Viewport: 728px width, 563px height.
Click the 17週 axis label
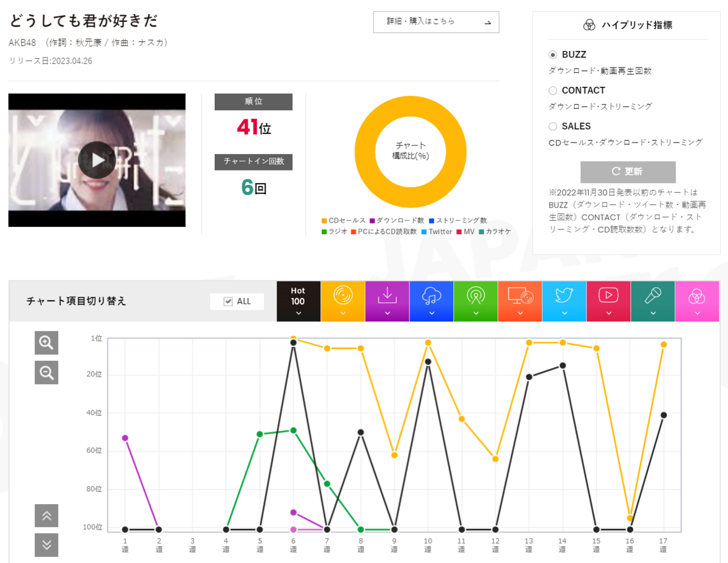(663, 544)
